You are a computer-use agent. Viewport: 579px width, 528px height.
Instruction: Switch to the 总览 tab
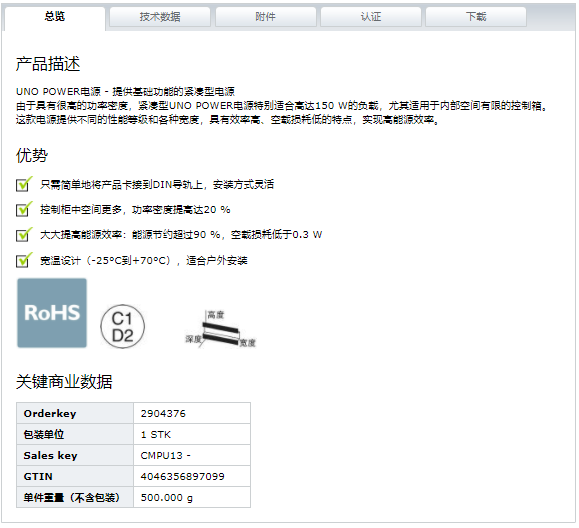coord(55,17)
